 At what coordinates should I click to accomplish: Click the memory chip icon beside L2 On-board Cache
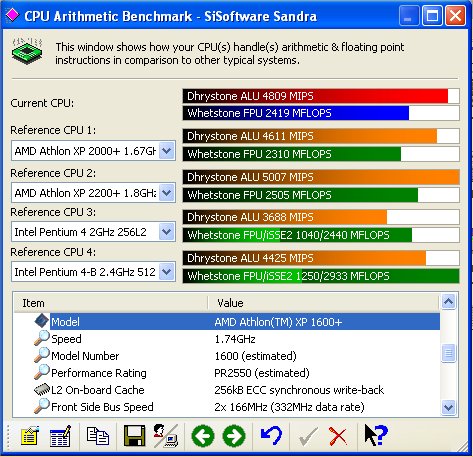42,389
